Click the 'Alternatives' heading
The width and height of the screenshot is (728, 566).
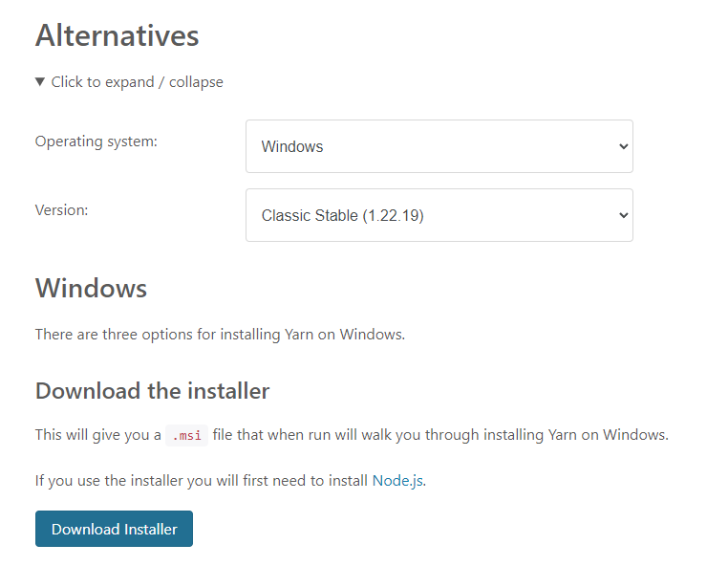(117, 35)
